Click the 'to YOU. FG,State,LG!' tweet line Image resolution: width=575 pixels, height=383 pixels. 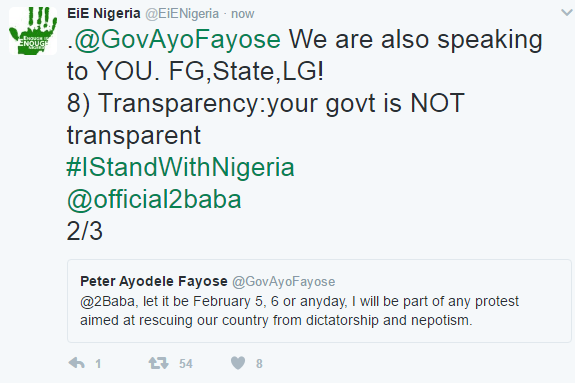click(x=195, y=71)
